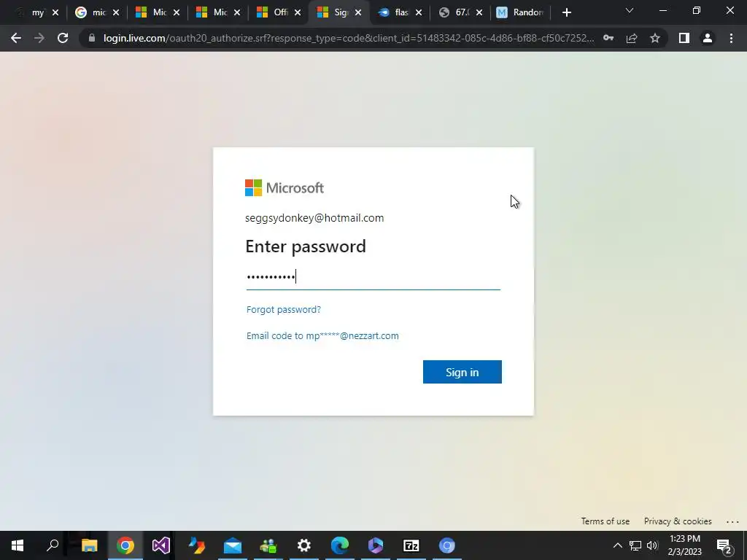The width and height of the screenshot is (747, 560).
Task: Click the Sign in button
Action: click(x=462, y=372)
